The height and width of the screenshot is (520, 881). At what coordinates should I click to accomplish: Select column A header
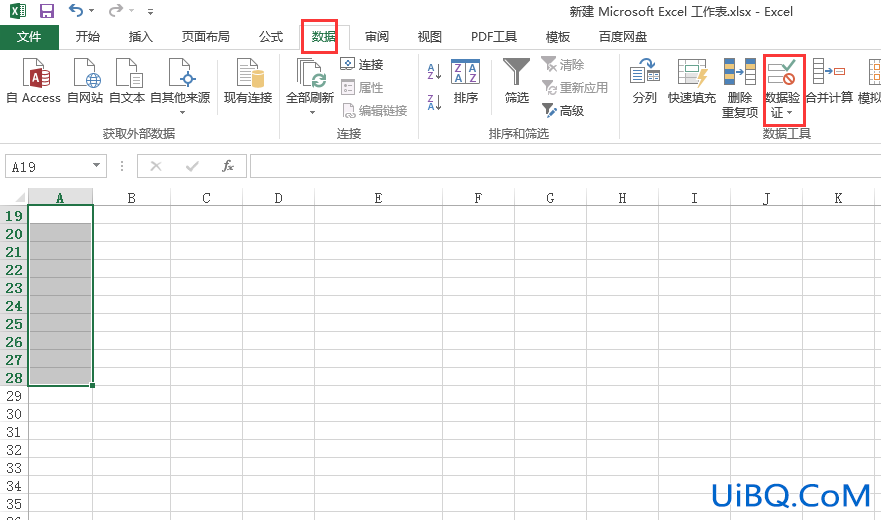click(x=60, y=197)
